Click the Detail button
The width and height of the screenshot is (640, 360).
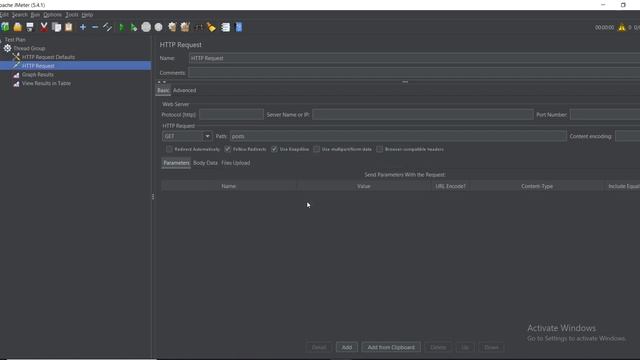(319, 347)
